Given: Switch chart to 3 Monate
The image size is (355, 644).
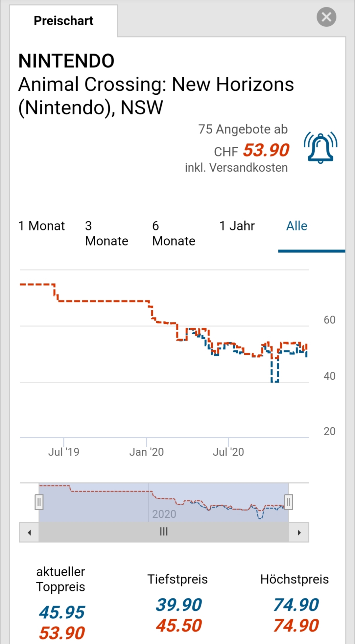Looking at the screenshot, I should (x=106, y=233).
